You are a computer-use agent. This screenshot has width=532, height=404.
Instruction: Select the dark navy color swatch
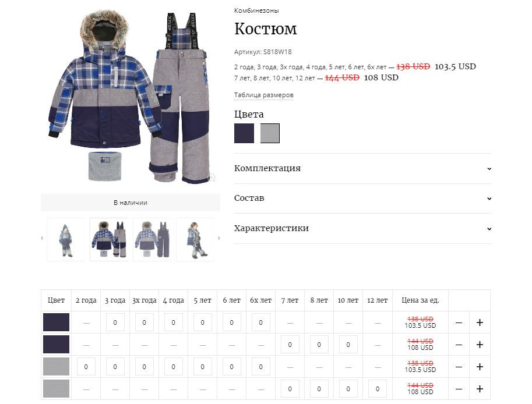[x=244, y=133]
